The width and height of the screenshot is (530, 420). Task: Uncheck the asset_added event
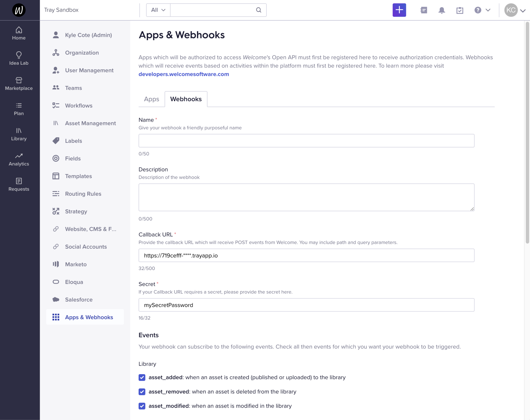142,377
